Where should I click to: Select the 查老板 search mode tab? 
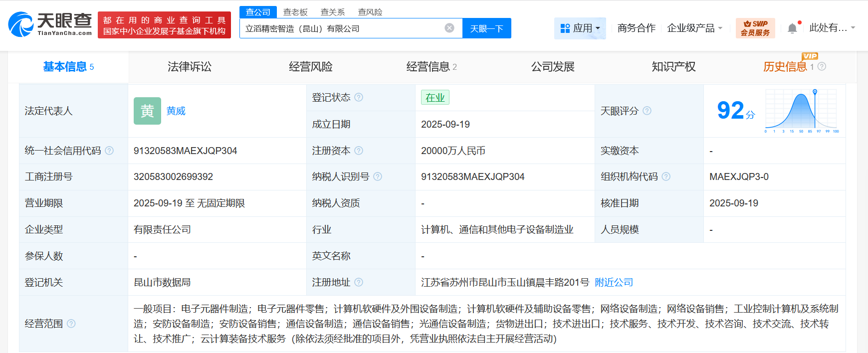pyautogui.click(x=295, y=12)
